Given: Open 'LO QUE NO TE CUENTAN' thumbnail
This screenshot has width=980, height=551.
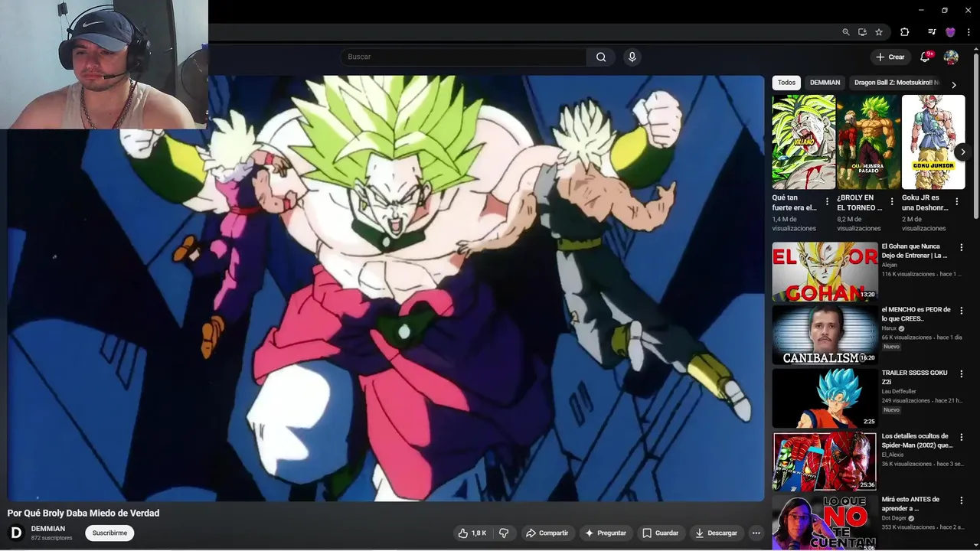Looking at the screenshot, I should [825, 523].
